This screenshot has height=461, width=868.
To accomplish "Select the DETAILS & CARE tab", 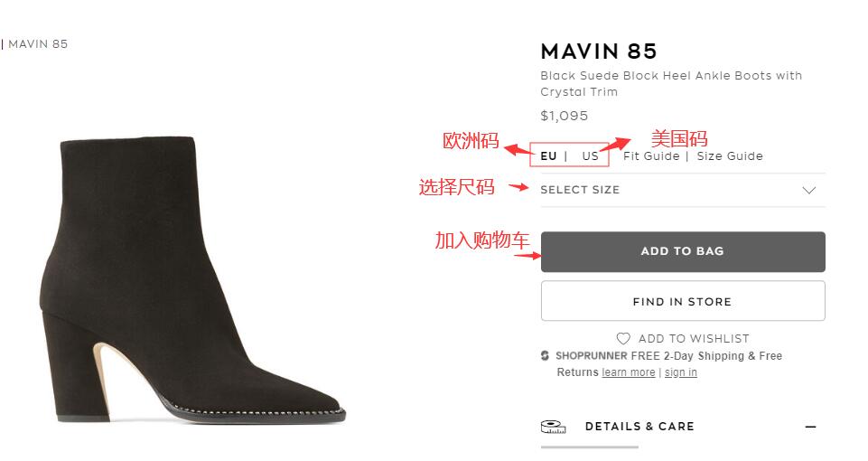I will click(x=639, y=427).
